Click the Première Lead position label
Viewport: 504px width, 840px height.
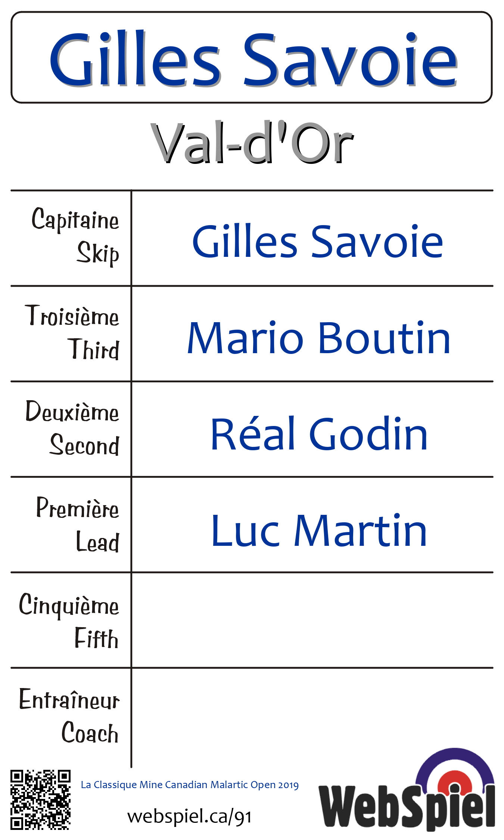point(78,524)
